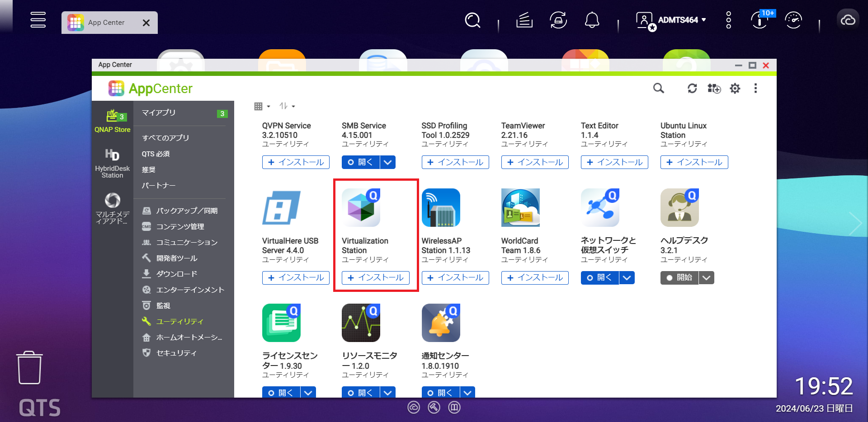The height and width of the screenshot is (422, 868).
Task: Open external devices icon in top bar
Action: coord(558,20)
